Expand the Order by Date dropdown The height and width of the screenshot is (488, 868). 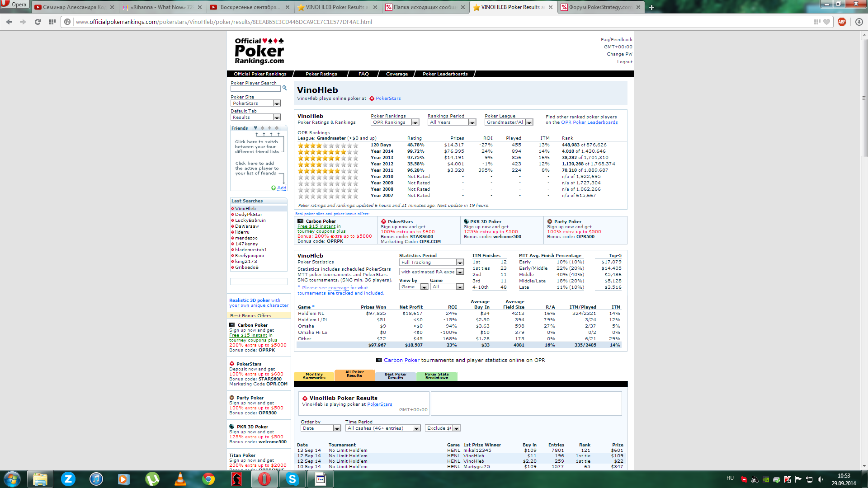click(x=321, y=428)
